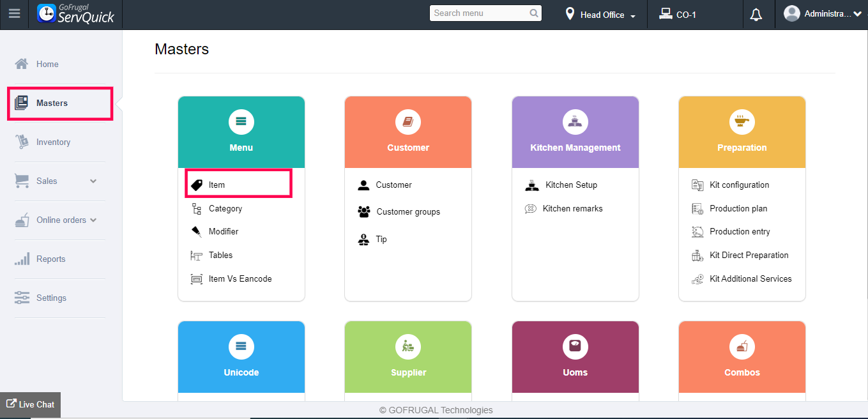Open the Customer link in Customer card

393,185
